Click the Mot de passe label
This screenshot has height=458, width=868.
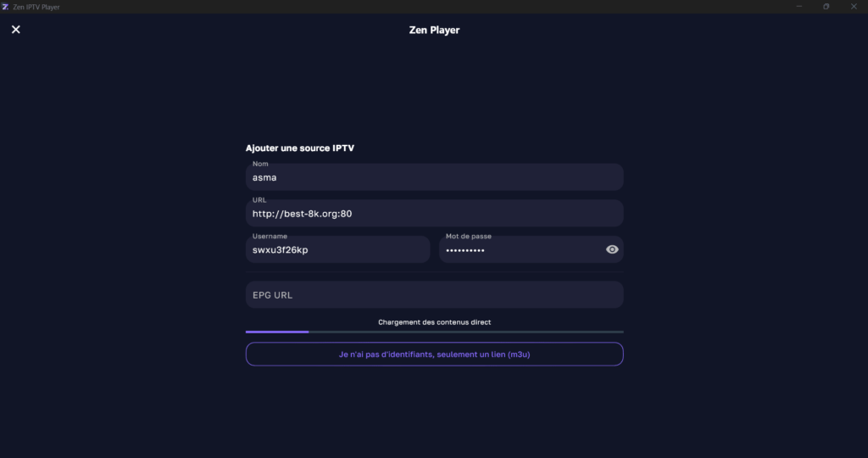coord(468,237)
